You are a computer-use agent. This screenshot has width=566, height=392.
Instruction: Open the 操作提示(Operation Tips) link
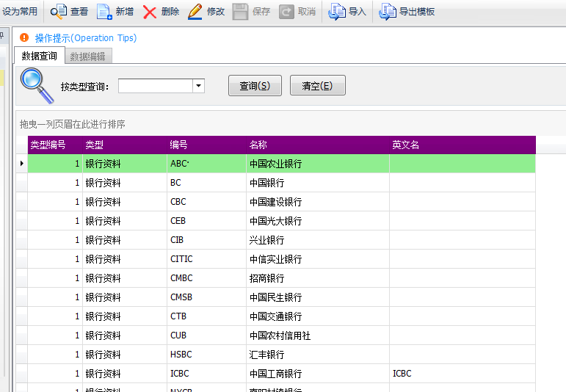coord(86,38)
